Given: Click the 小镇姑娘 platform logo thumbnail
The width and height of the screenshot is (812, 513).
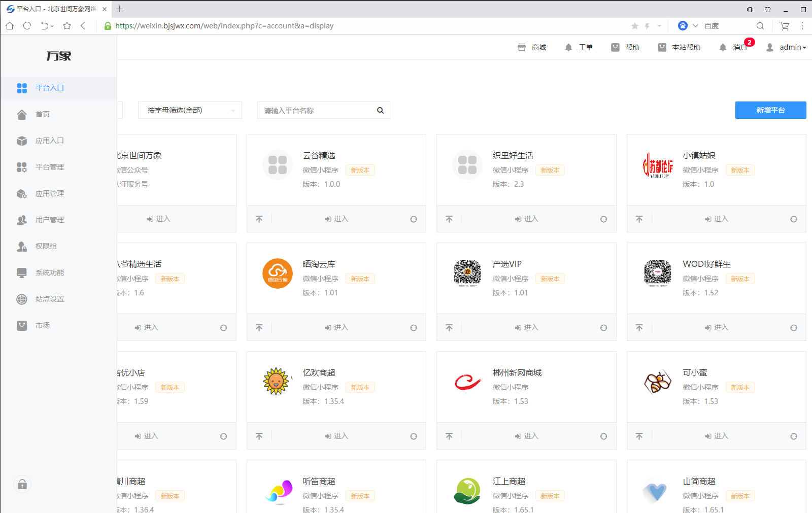Looking at the screenshot, I should coord(657,165).
